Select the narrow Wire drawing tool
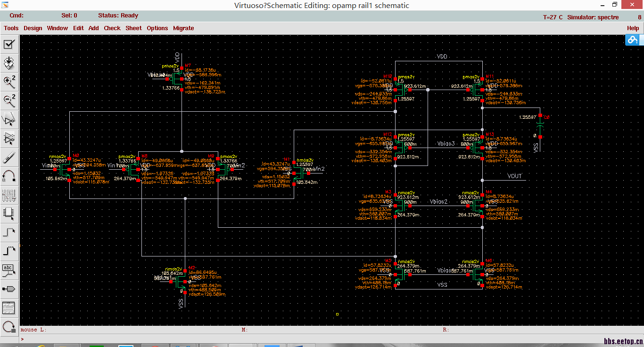 (9, 232)
